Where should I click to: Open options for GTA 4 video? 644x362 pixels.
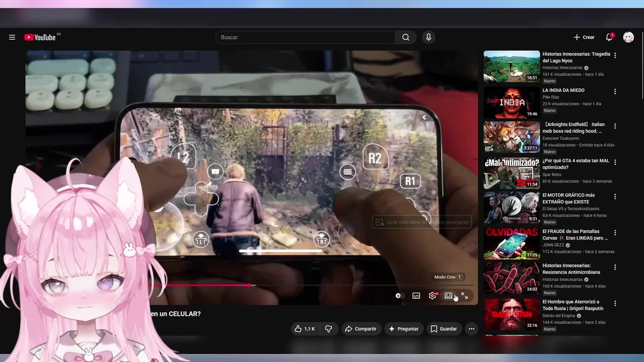point(615,162)
